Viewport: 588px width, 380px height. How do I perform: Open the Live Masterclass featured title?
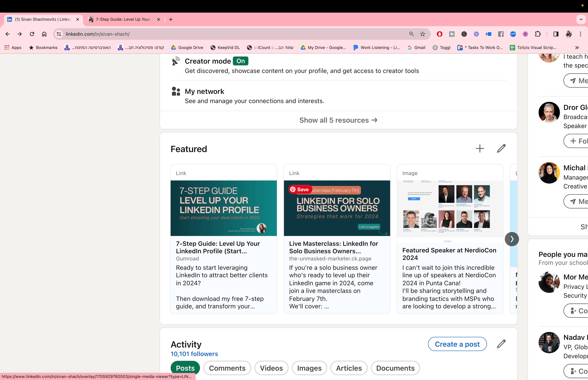[x=333, y=247]
